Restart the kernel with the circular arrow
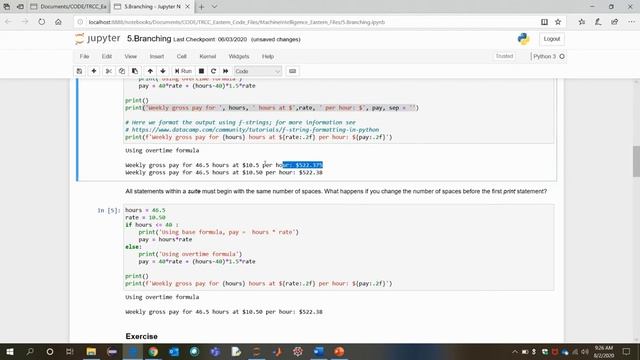Screen dimensions: 640x360 213,71
